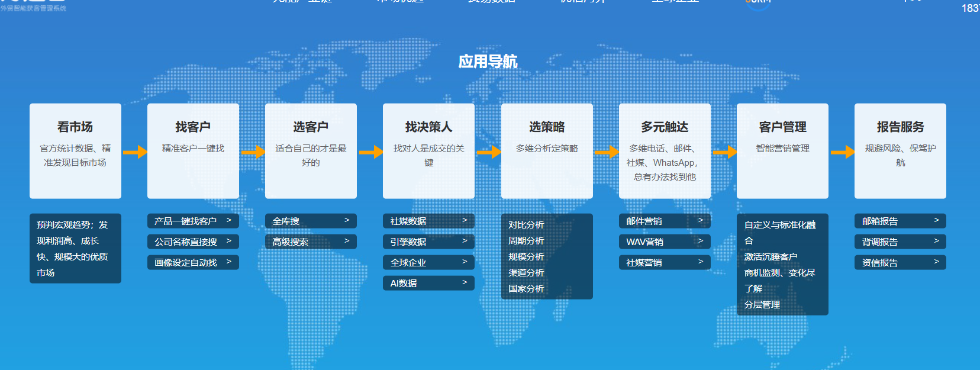Open the 客户管理 card

point(782,151)
